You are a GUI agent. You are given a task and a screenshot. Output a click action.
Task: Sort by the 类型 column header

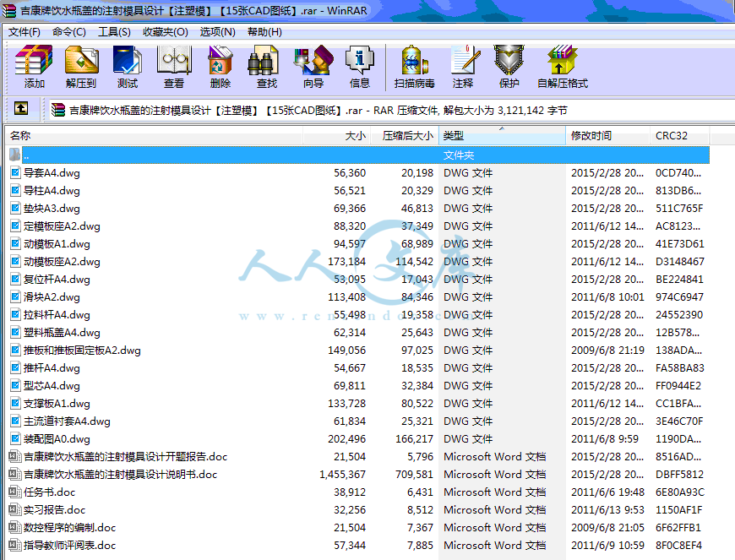(502, 135)
